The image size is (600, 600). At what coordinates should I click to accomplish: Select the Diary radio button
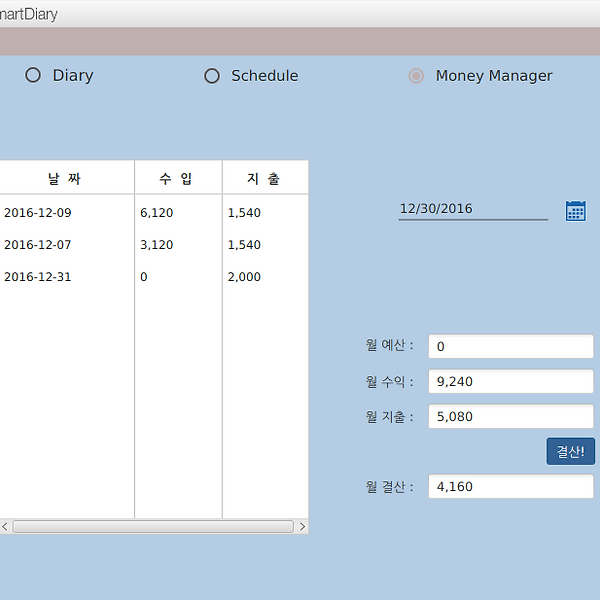[x=33, y=75]
